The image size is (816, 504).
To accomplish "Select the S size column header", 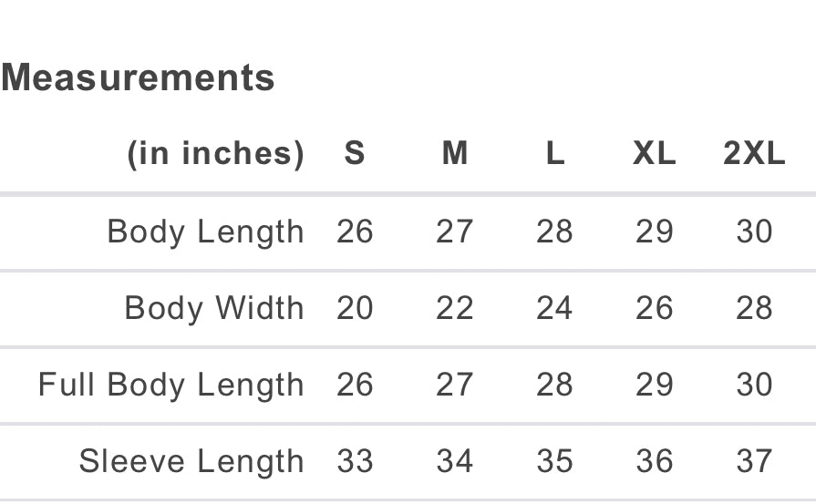I will tap(355, 154).
